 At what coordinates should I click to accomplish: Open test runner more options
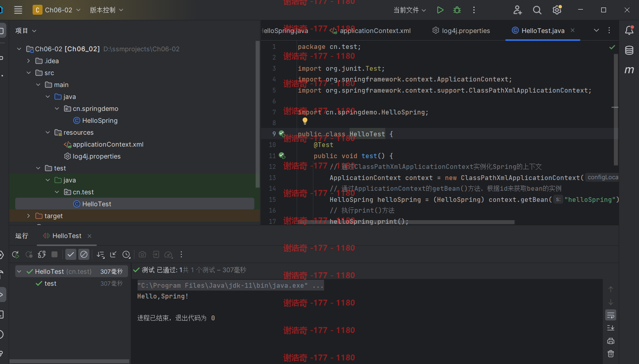181,254
